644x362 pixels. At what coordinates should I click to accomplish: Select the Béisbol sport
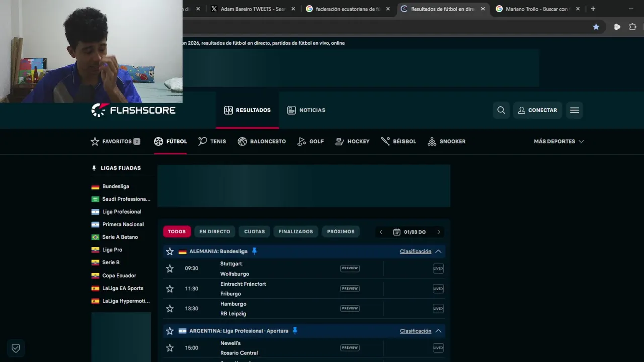pos(398,141)
